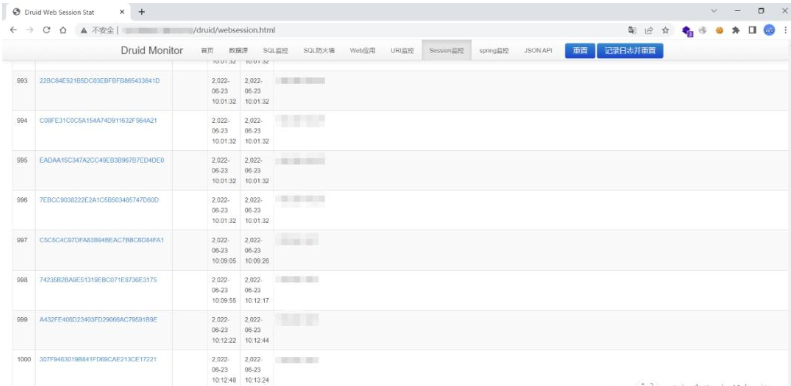
Task: Click the blue 重置 button
Action: 580,50
